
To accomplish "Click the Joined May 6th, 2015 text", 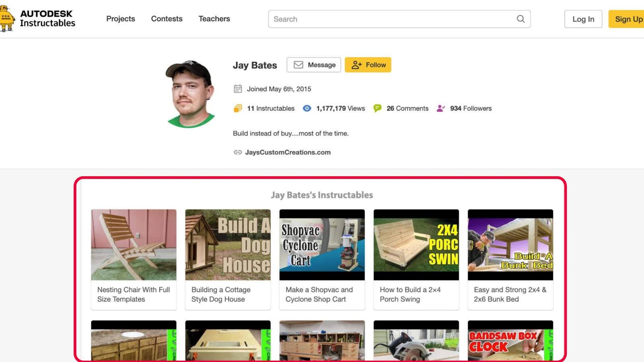I will pos(279,89).
